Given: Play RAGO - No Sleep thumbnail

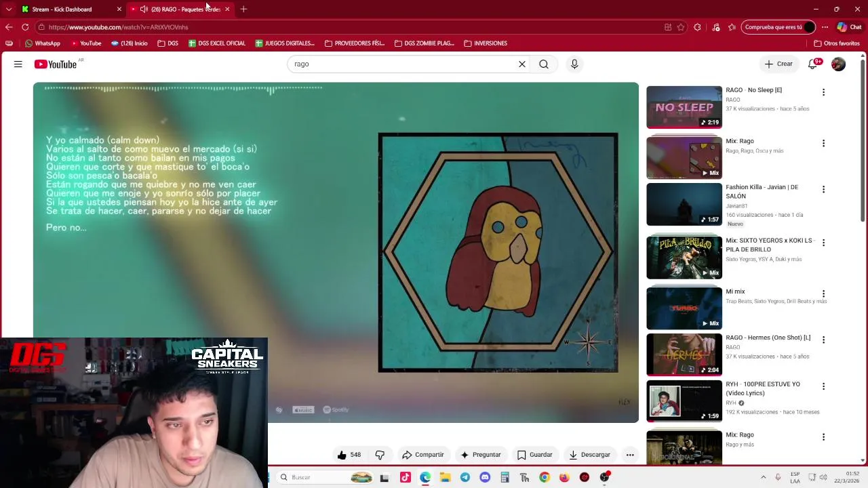Looking at the screenshot, I should click(684, 107).
